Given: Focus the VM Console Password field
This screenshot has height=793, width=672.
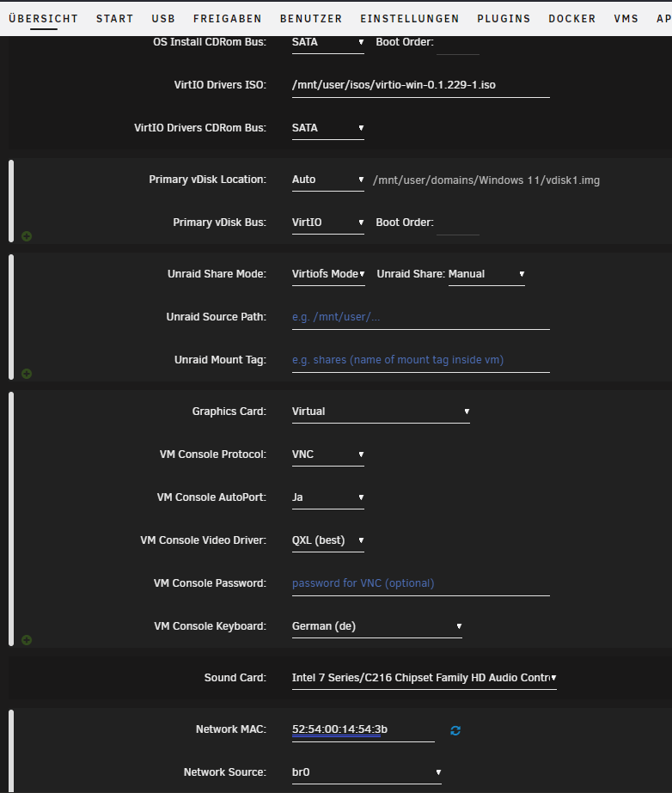Looking at the screenshot, I should pyautogui.click(x=420, y=583).
